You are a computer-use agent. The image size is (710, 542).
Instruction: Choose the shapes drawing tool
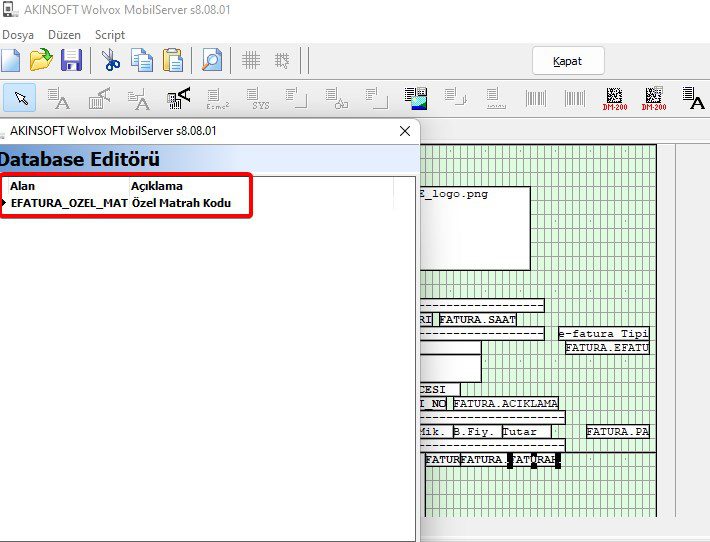[x=336, y=99]
